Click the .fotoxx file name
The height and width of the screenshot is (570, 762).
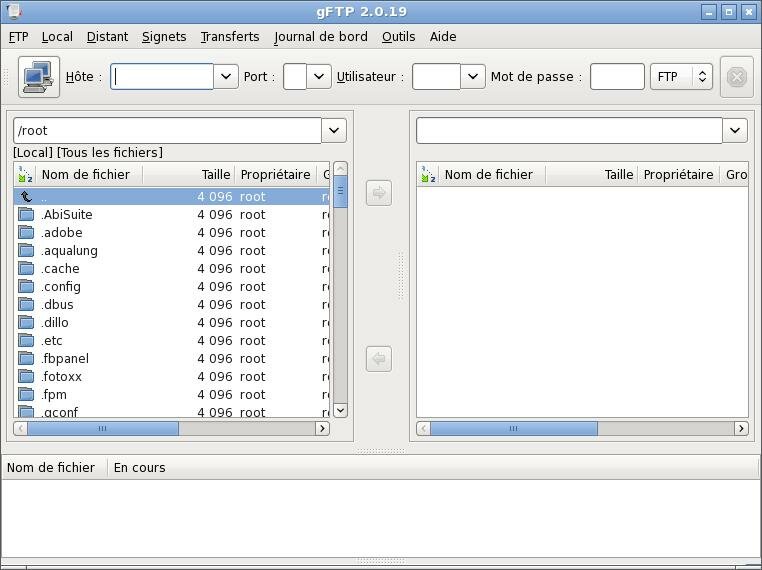click(x=62, y=377)
